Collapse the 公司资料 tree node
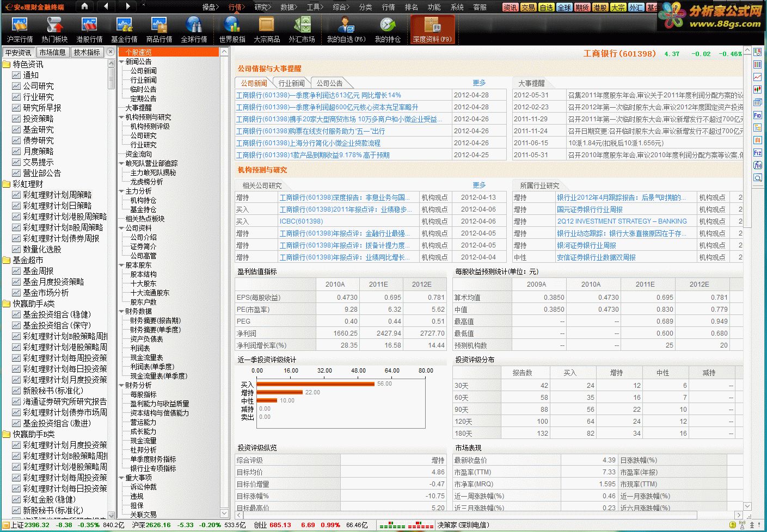Viewport: 767px width, 532px height. click(121, 228)
